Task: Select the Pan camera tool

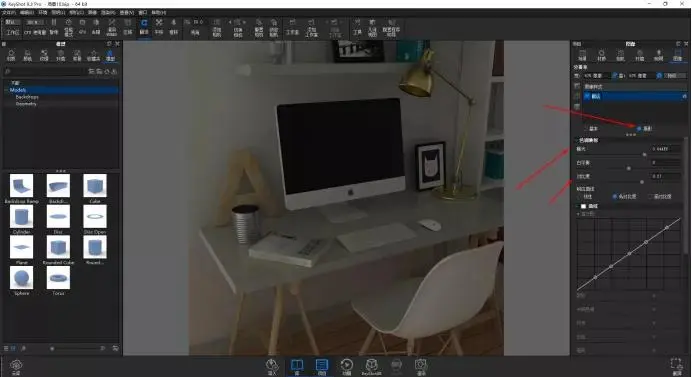Action: click(159, 26)
